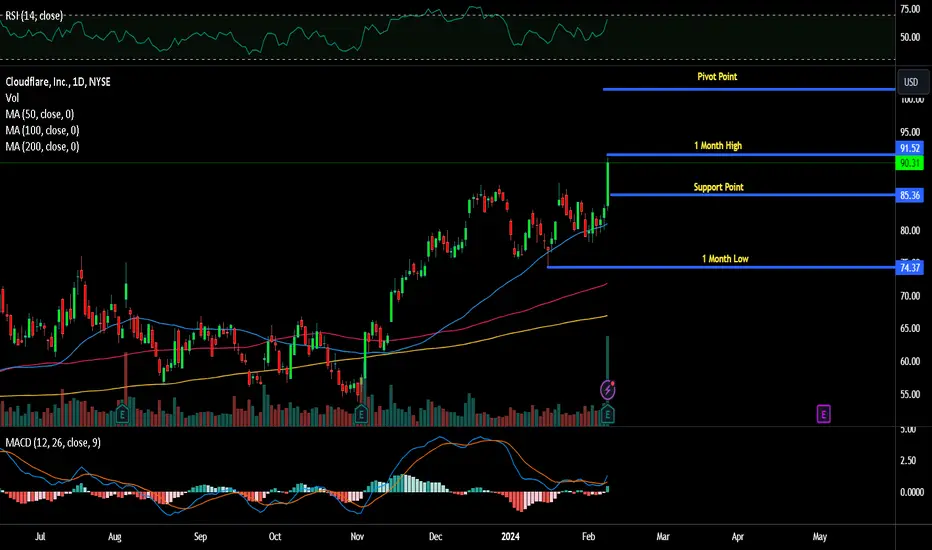Click the Sep label on time axis
Screen dimensions: 932x550
pos(200,536)
